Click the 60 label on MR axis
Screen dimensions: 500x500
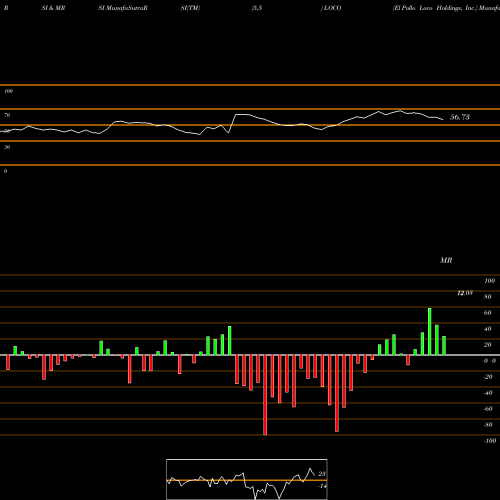488,313
